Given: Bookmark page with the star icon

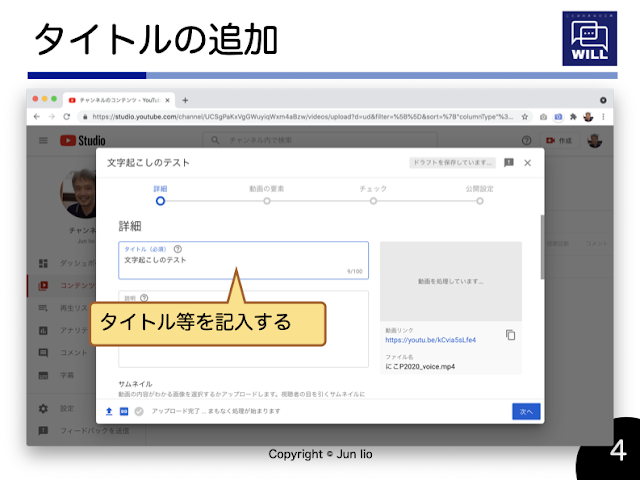Looking at the screenshot, I should pos(525,117).
